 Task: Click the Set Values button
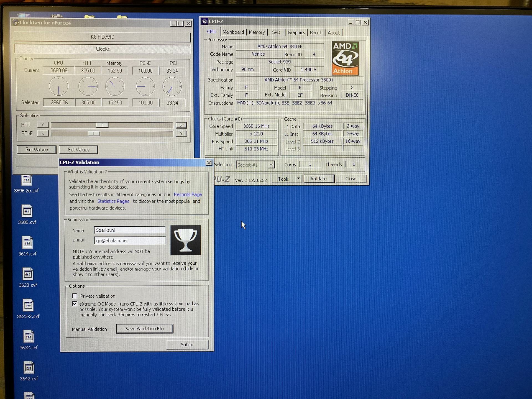point(78,150)
